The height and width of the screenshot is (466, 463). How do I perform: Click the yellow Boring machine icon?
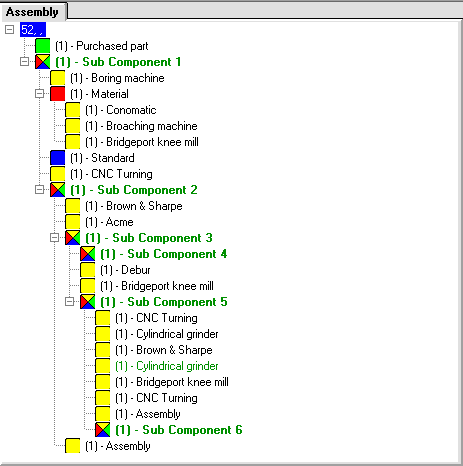coord(58,78)
